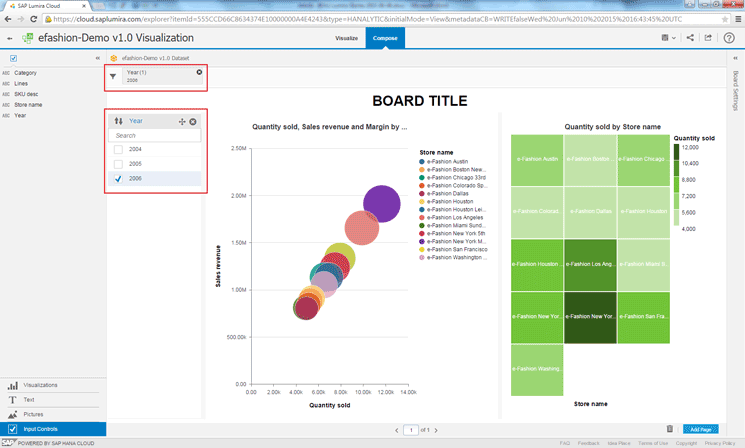745x448 pixels.
Task: Close the Year input control
Action: pos(193,121)
